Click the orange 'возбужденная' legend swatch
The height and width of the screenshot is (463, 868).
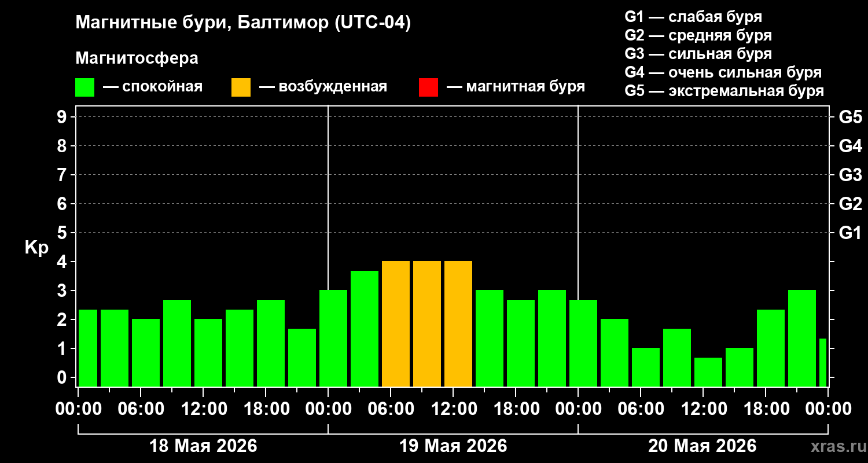point(241,87)
